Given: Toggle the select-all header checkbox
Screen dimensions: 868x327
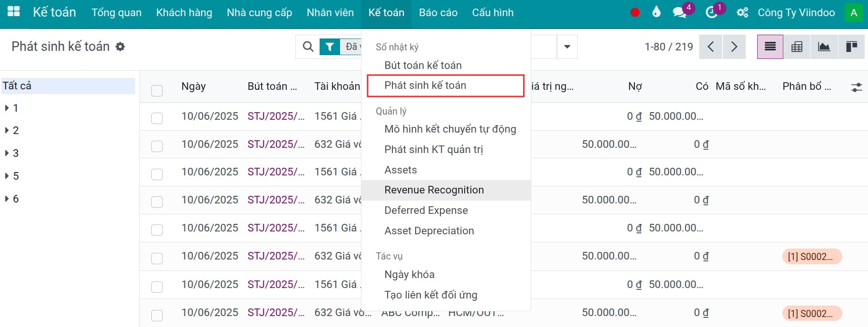Looking at the screenshot, I should tap(157, 90).
